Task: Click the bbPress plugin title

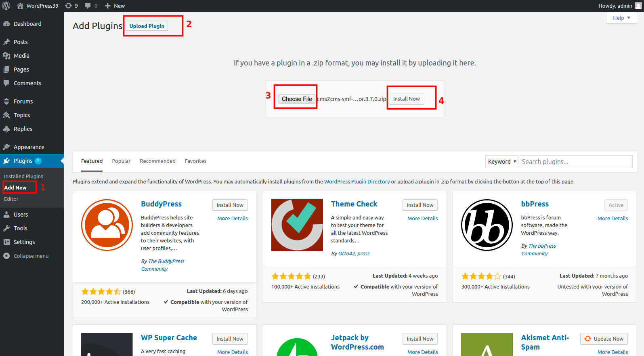Action: click(x=535, y=204)
